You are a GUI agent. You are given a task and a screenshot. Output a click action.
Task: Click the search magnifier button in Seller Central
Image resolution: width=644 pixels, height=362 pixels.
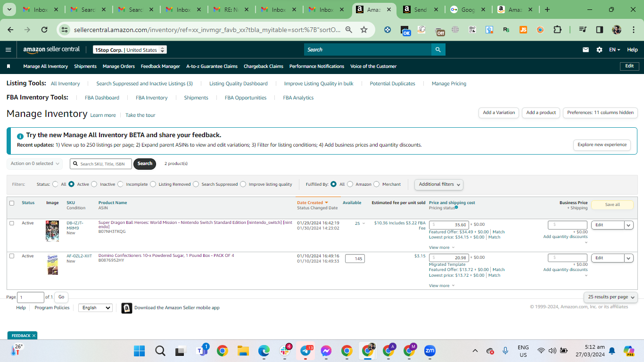point(438,49)
